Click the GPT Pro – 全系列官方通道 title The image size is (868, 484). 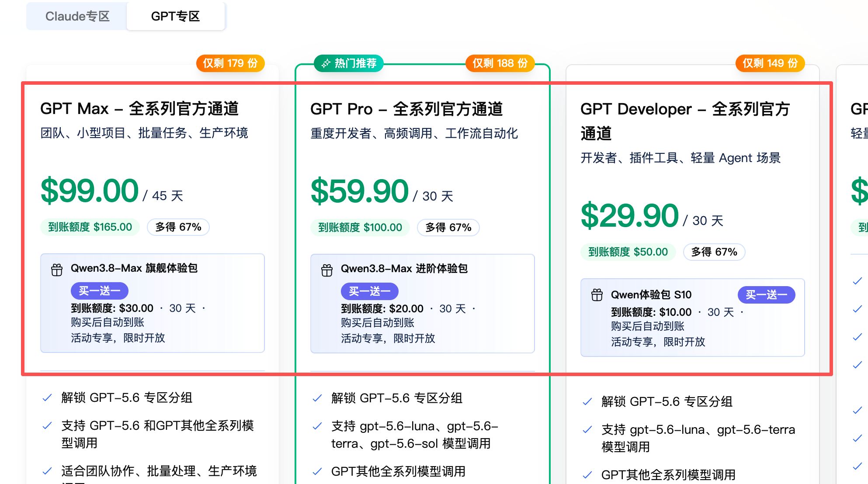click(406, 109)
